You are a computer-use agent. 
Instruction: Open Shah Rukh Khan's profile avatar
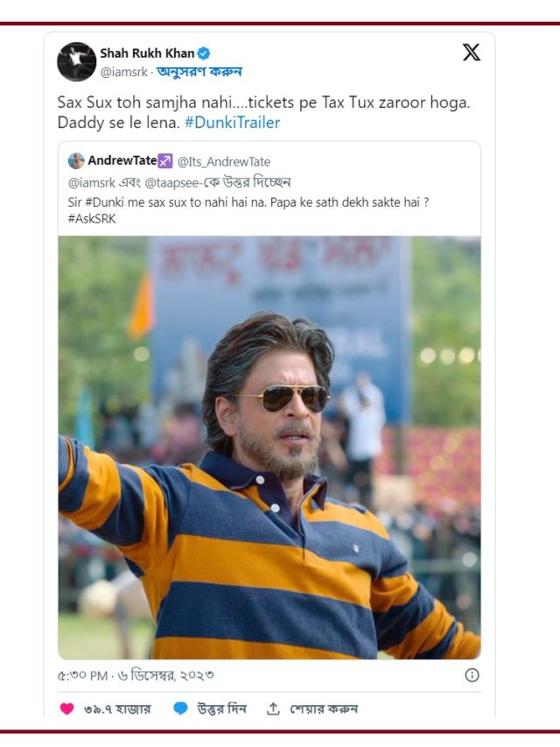[77, 61]
